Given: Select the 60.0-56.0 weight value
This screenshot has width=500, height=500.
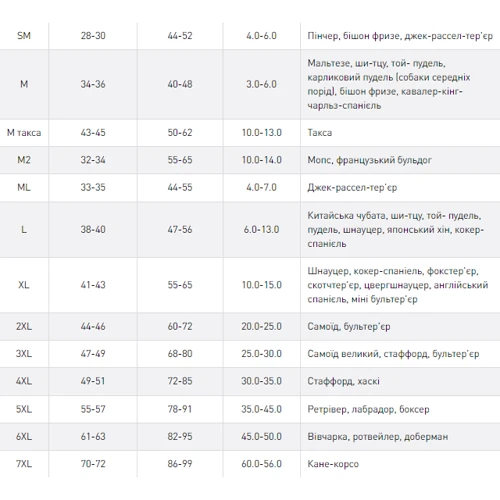Looking at the screenshot, I should pos(262,464).
